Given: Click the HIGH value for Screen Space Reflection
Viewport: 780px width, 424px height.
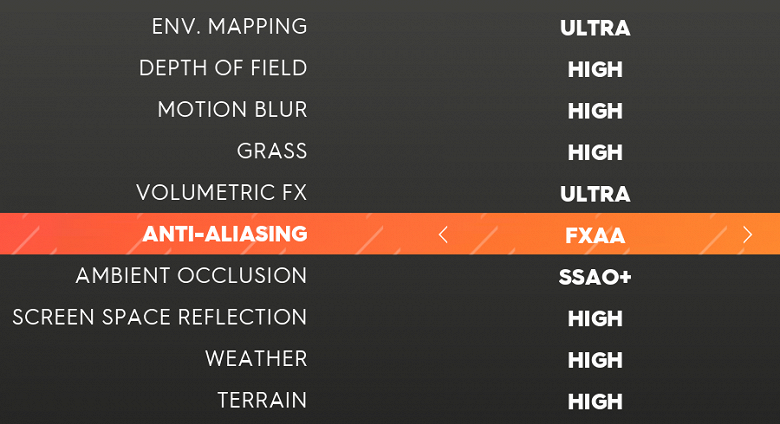Looking at the screenshot, I should point(595,319).
